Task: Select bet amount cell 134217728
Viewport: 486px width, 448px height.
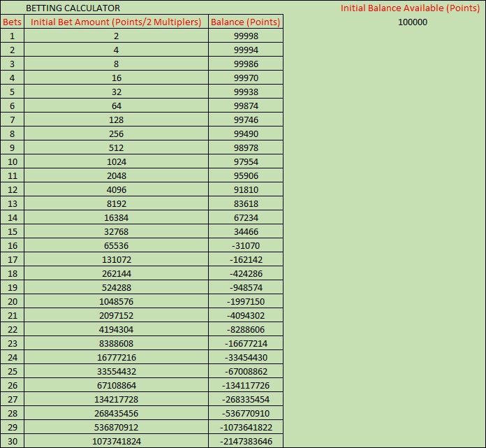Action: click(116, 398)
